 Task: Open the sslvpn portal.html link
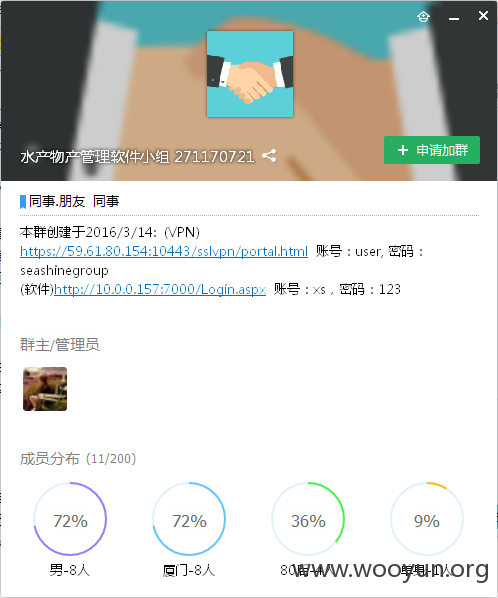pyautogui.click(x=164, y=251)
